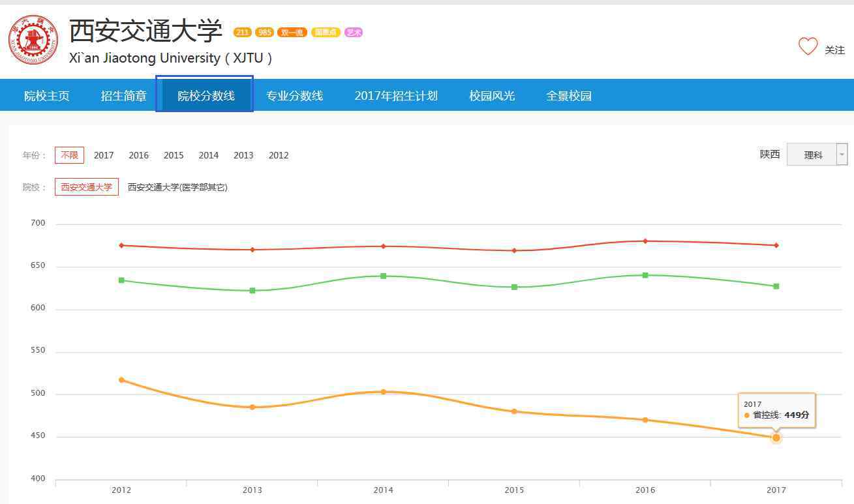Open the 全景校园 tab
854x504 pixels.
569,96
